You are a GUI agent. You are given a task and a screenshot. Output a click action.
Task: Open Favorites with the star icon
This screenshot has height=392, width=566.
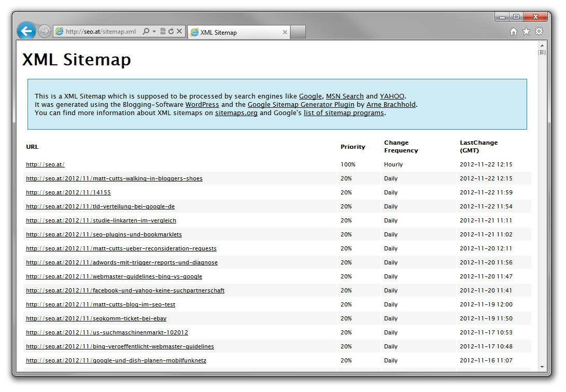(x=526, y=32)
